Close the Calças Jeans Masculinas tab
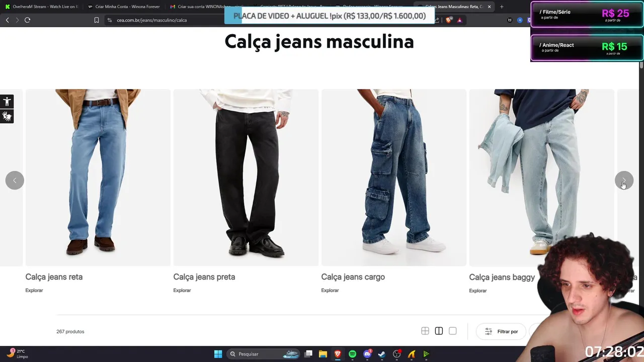This screenshot has width=644, height=362. coord(489,7)
